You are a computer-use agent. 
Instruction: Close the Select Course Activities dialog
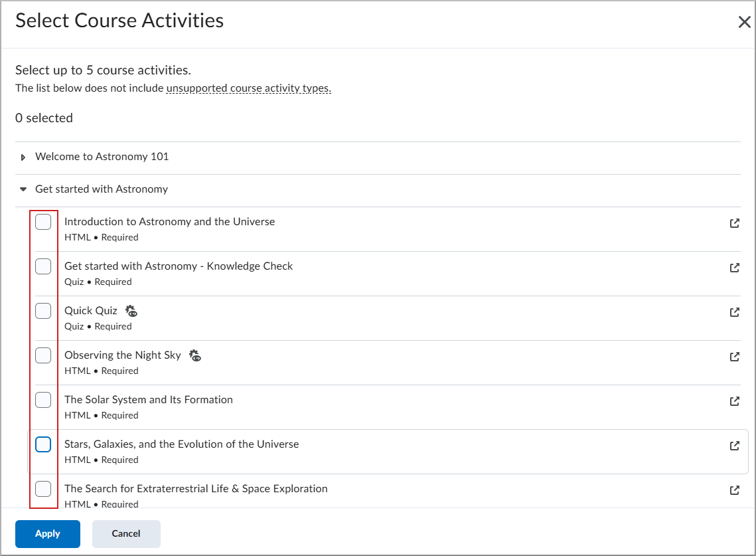tap(744, 23)
